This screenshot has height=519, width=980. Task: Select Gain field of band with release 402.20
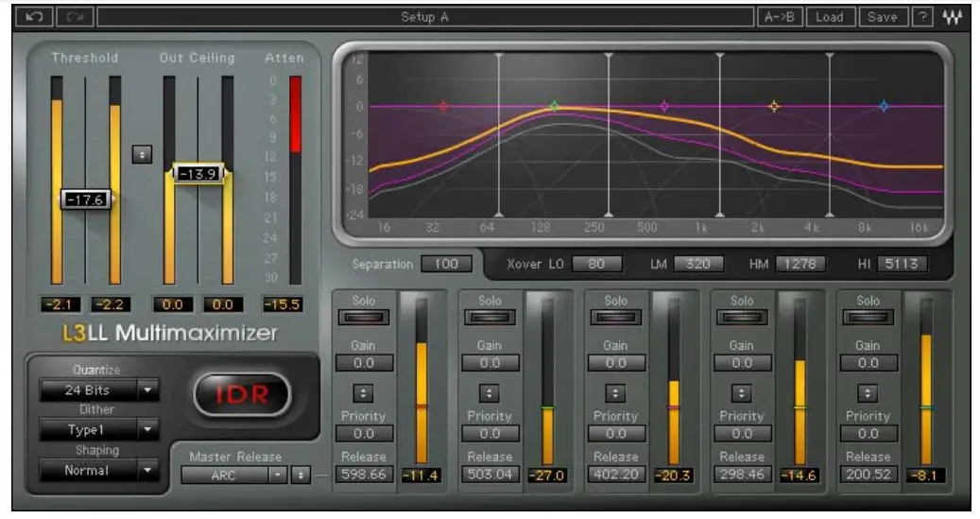(617, 363)
